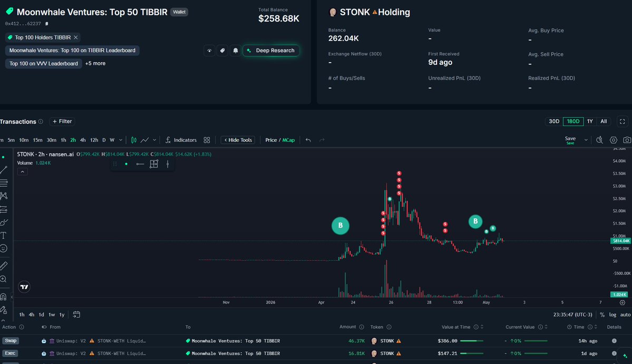632x364 pixels.
Task: Click Hide Tools to collapse drawing toolbar
Action: tap(238, 140)
